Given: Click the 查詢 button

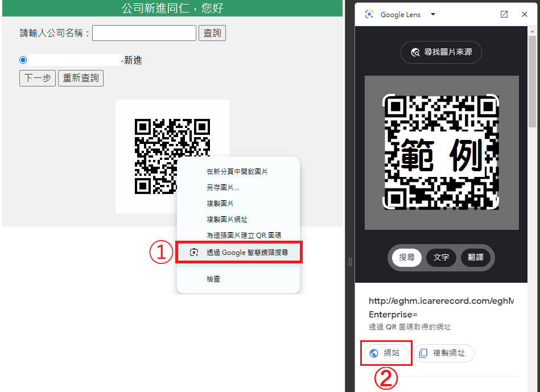Looking at the screenshot, I should 212,33.
